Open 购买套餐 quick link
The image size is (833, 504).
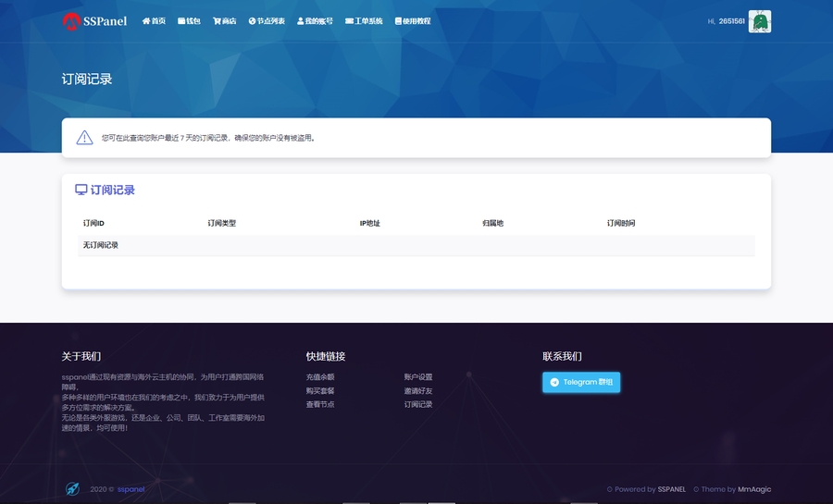pyautogui.click(x=320, y=391)
